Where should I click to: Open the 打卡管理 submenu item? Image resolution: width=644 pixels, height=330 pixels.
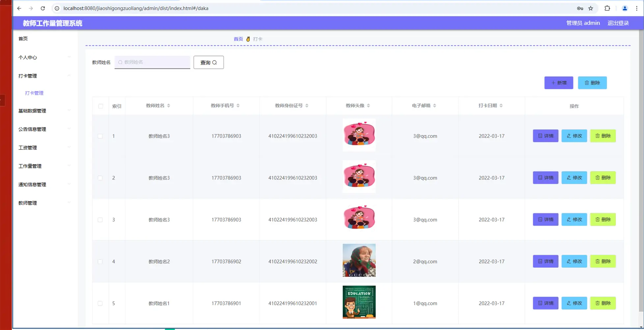point(34,93)
